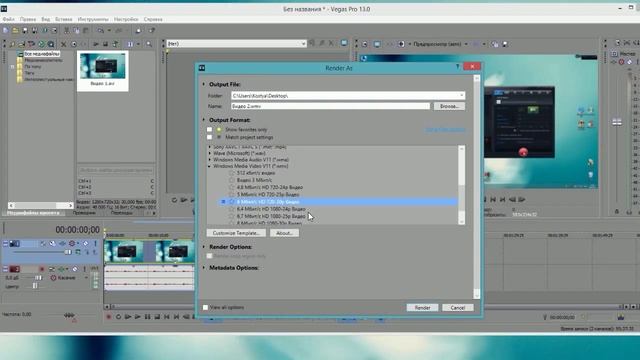Click the Play button in timeline transport
Viewport: 640px width, 360px height.
pos(138,317)
